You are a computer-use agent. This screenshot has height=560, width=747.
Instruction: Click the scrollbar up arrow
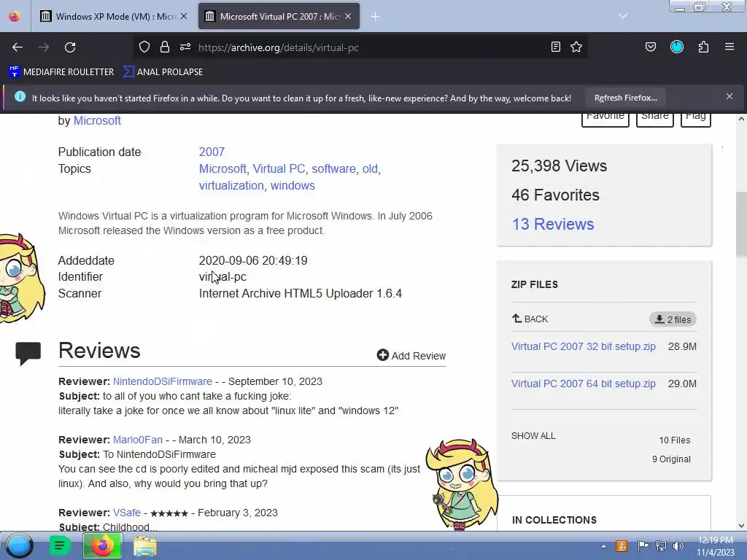pos(741,119)
